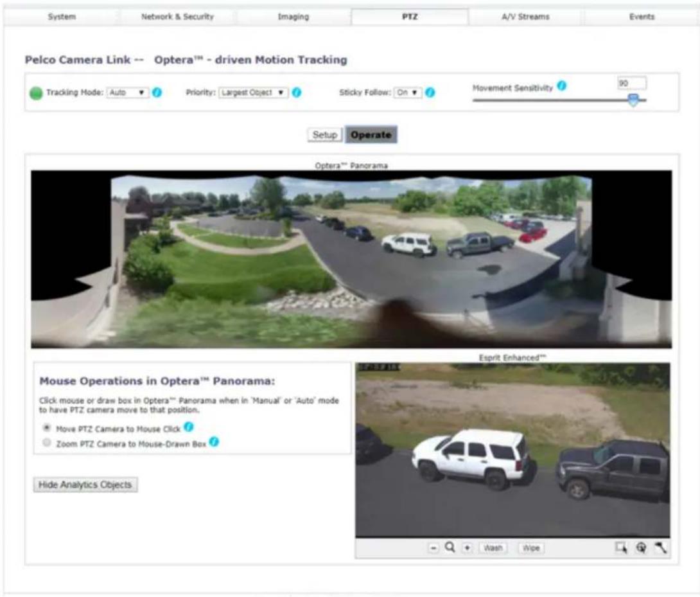Open info for Zoom PTZ Camera option

[214, 442]
